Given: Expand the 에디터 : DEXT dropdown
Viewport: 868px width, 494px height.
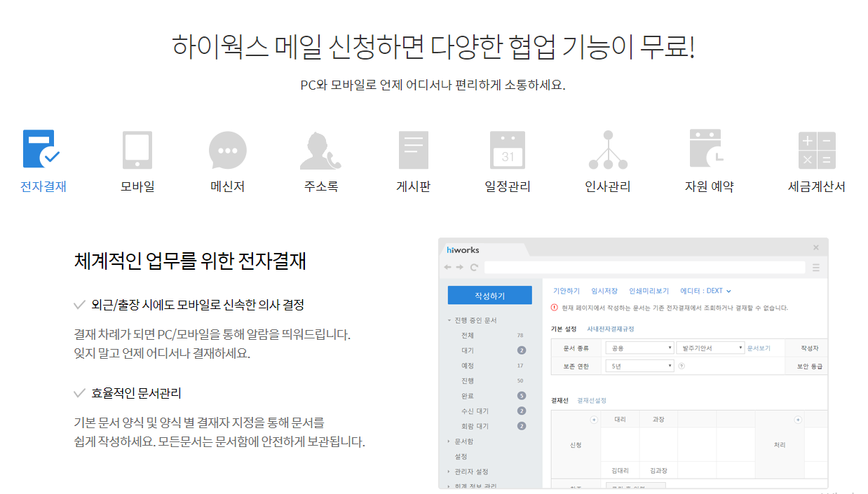Looking at the screenshot, I should coord(705,291).
